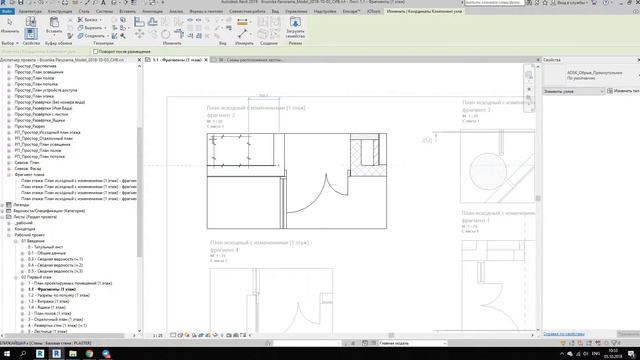This screenshot has height=360, width=640.
Task: Click the project browser vertical scrollbar
Action: 139,192
